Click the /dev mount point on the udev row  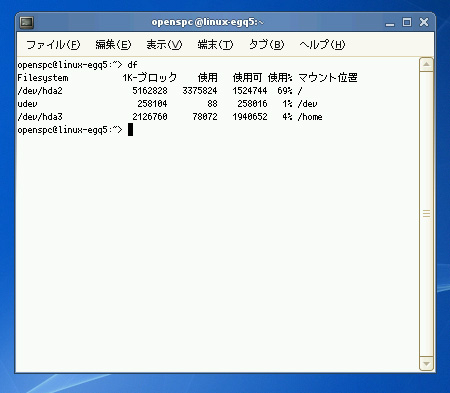(x=307, y=104)
